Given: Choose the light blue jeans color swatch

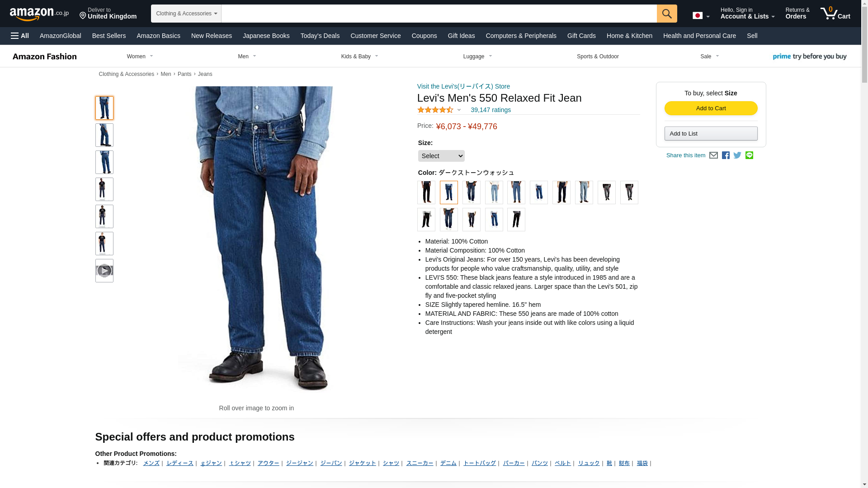Looking at the screenshot, I should click(x=494, y=192).
